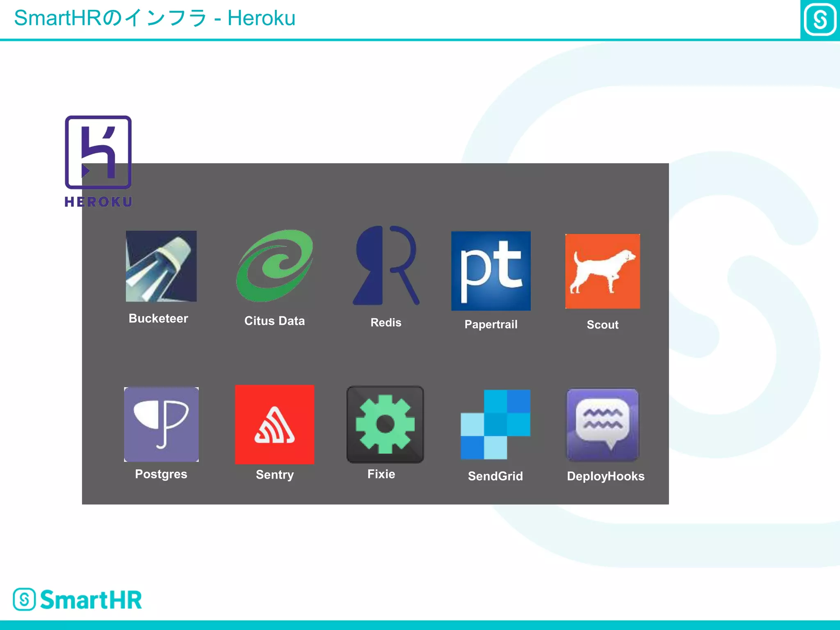Click the Papertrail text label
Screen dimensions: 840x630
pos(491,324)
